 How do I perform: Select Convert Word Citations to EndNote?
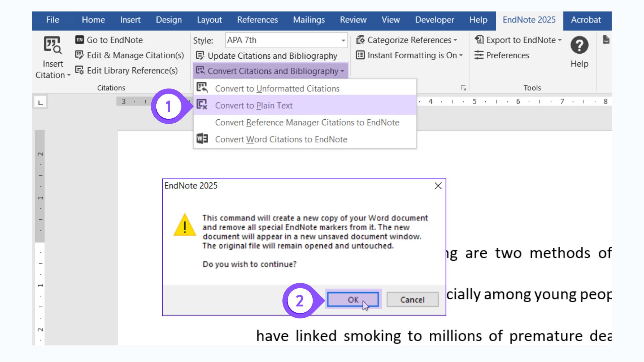click(281, 139)
